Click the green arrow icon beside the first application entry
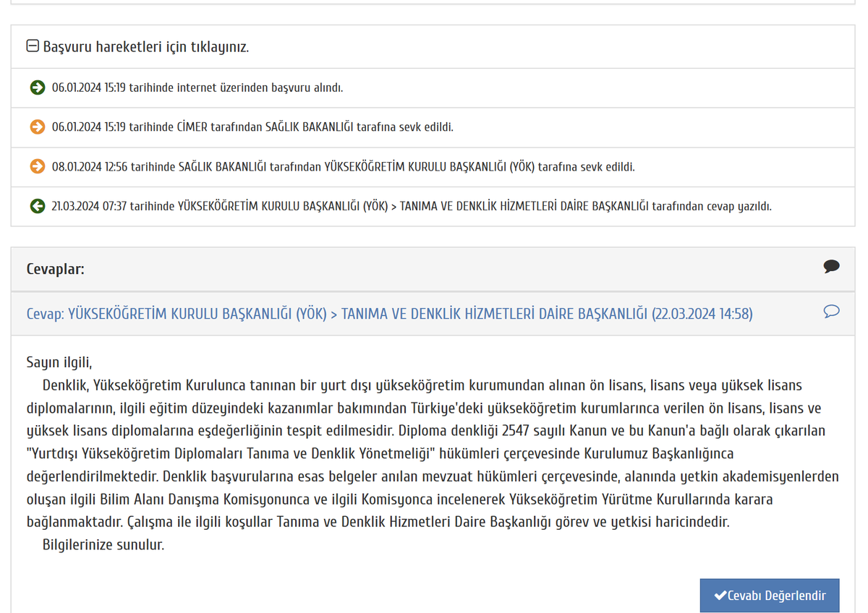 [37, 87]
